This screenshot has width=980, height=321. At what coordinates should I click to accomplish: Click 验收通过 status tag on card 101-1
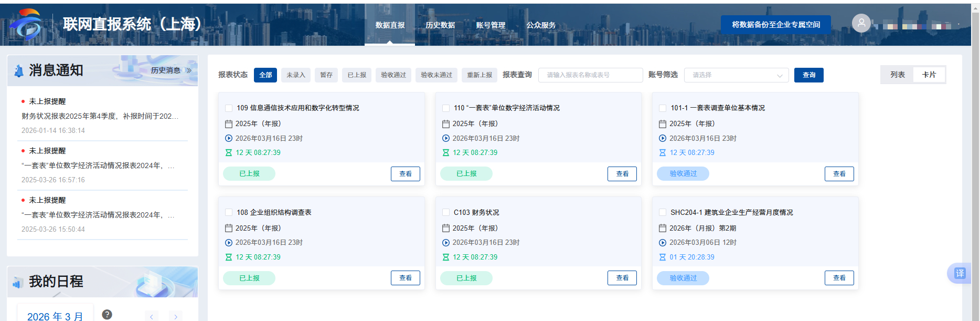(683, 174)
